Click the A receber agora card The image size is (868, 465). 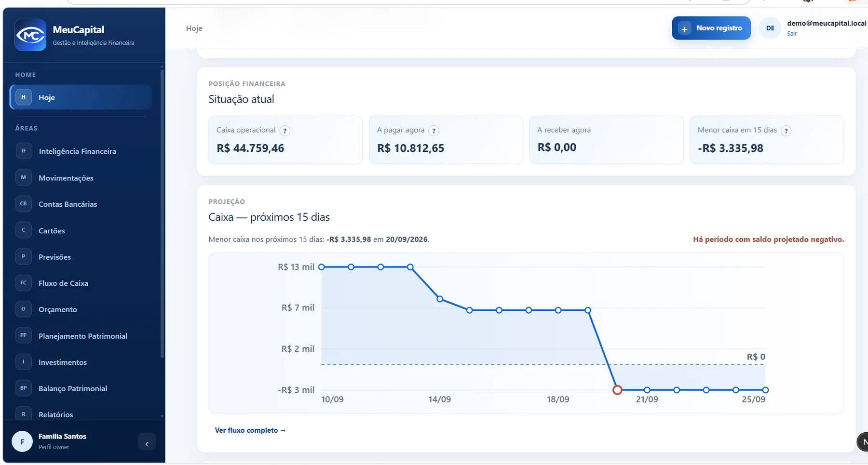coord(606,140)
